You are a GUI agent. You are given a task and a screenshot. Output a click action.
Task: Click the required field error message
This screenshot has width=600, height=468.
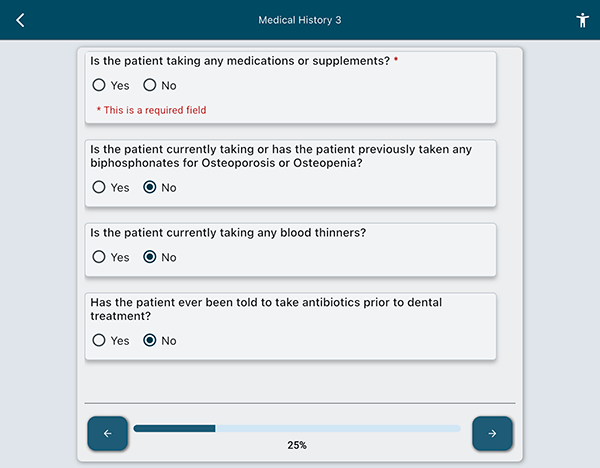click(x=151, y=110)
